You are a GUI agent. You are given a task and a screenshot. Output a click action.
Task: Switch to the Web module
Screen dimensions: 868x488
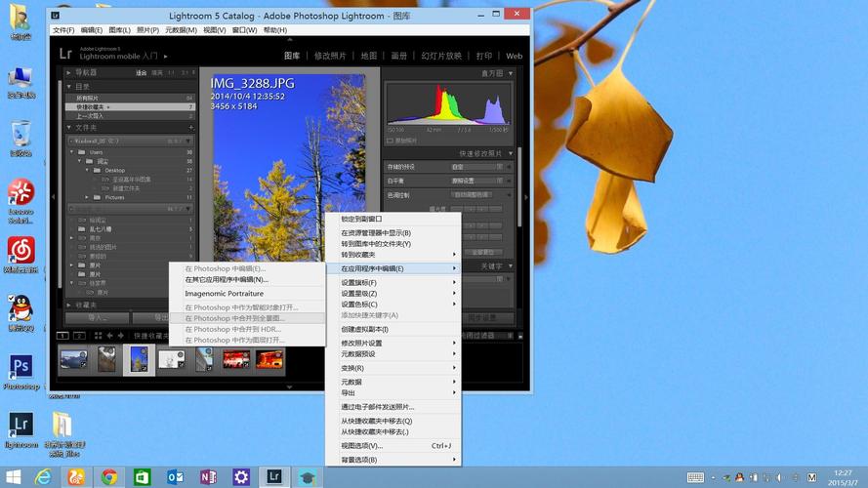pos(515,56)
